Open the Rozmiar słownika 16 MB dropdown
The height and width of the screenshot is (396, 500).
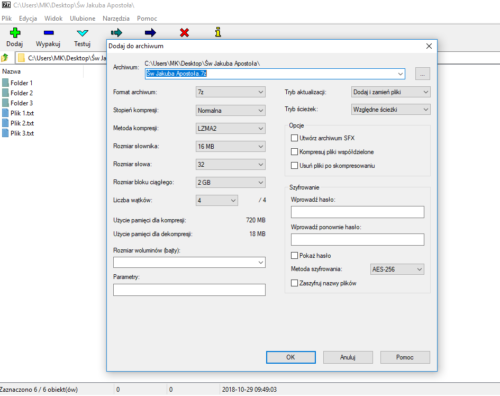(x=231, y=146)
